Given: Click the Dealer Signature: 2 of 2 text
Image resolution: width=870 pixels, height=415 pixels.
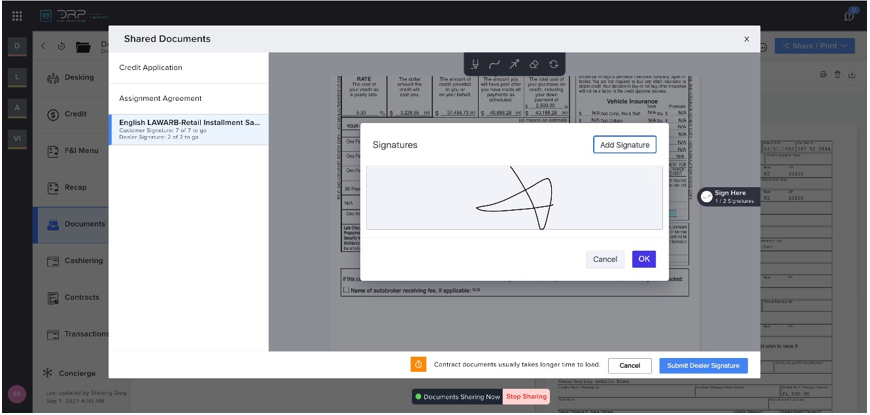Looking at the screenshot, I should 159,137.
